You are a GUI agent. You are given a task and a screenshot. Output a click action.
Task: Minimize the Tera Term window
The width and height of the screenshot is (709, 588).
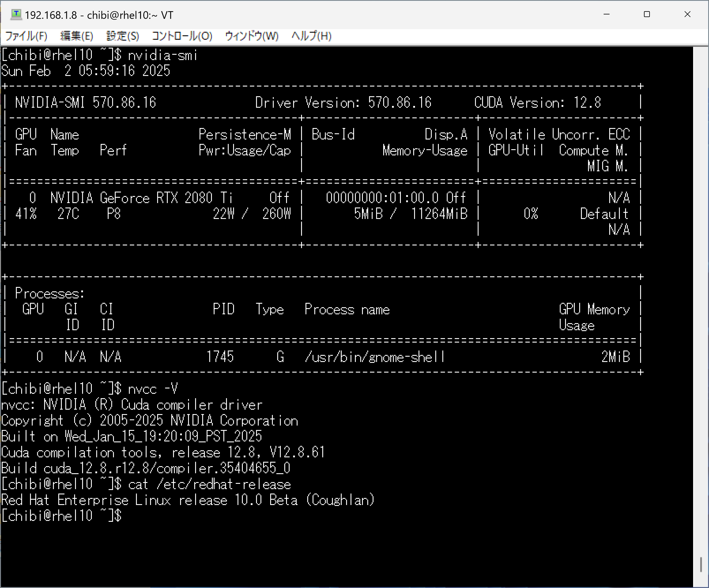click(x=606, y=14)
